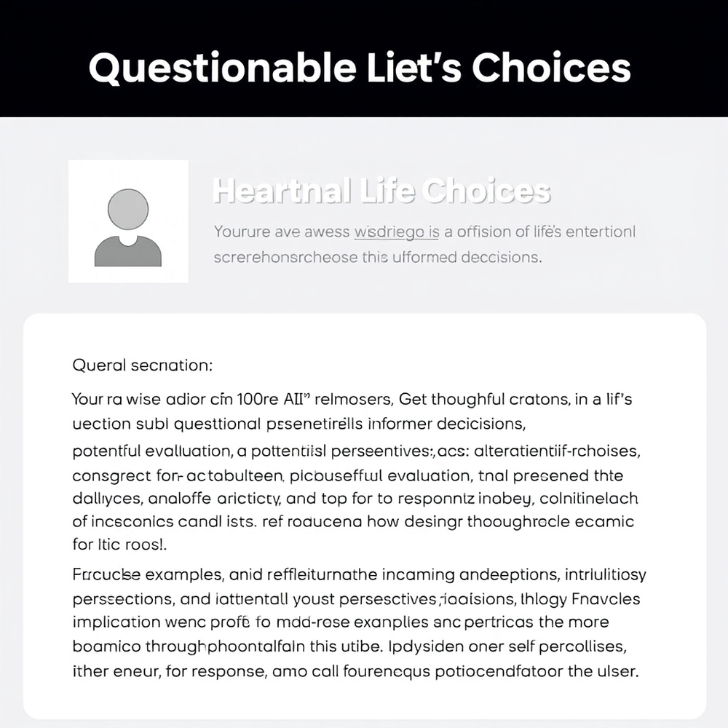The height and width of the screenshot is (728, 728).
Task: Click the text line starting "ither eneur"
Action: click(x=356, y=670)
